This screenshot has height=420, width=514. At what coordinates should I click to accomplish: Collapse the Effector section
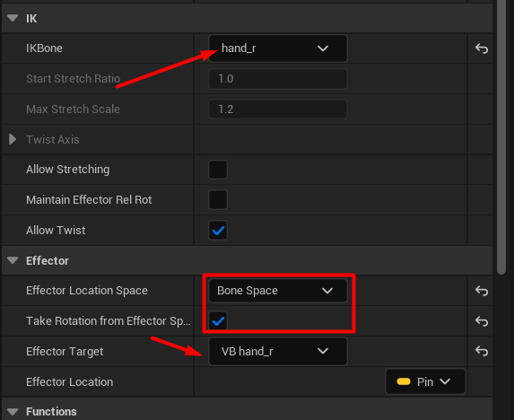click(13, 260)
